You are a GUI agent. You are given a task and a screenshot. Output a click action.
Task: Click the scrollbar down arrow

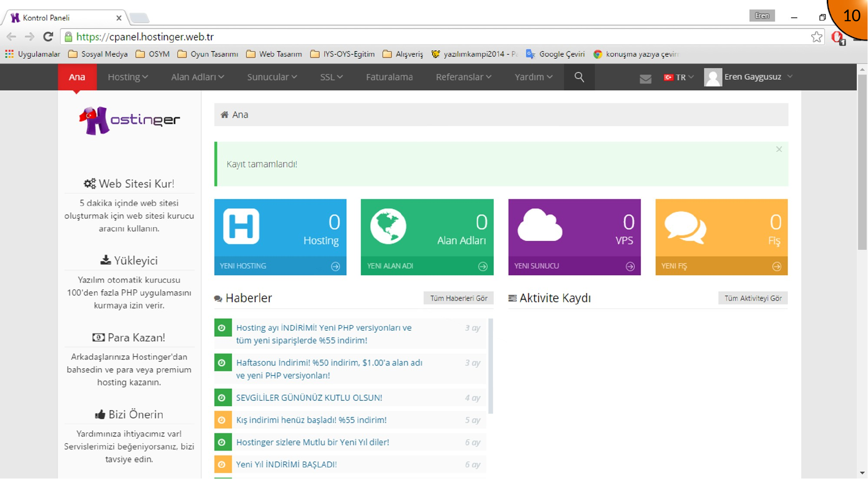862,473
